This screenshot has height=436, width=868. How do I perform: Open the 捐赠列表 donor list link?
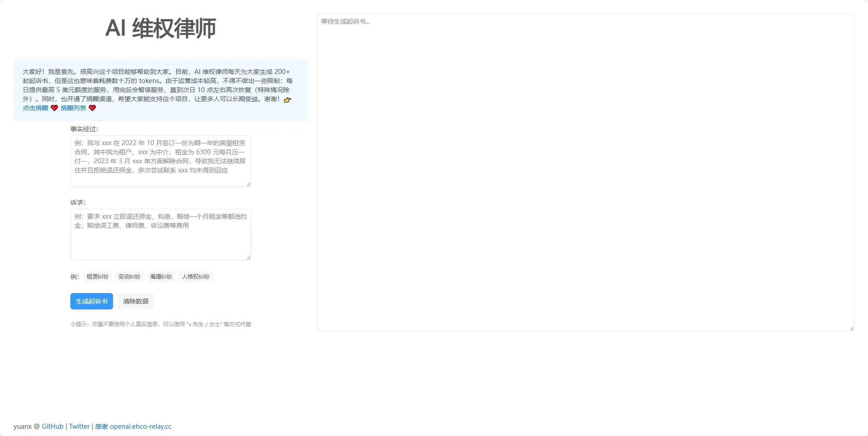tap(73, 108)
